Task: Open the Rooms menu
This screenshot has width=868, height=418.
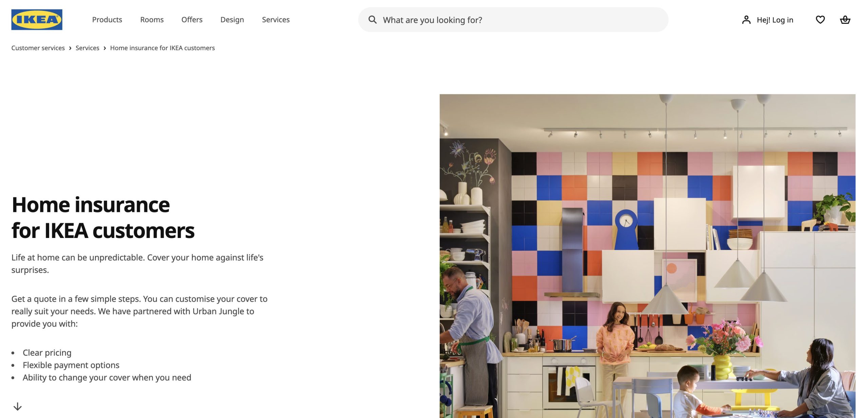Action: [152, 20]
